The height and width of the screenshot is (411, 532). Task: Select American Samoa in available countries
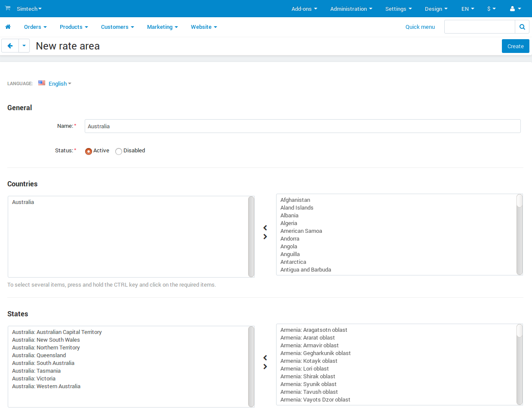(301, 231)
